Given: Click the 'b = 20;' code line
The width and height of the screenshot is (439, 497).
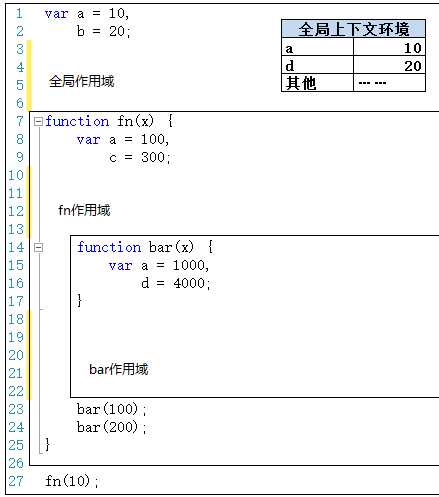Looking at the screenshot, I should click(x=104, y=32).
